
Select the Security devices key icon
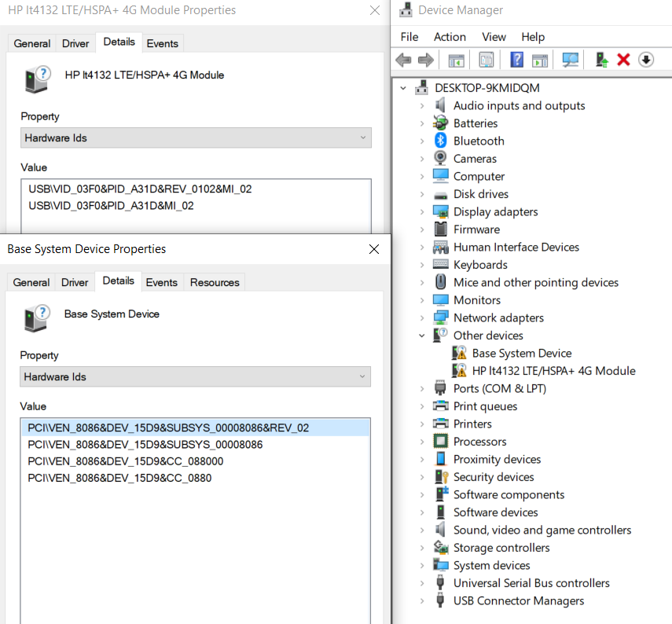click(441, 476)
